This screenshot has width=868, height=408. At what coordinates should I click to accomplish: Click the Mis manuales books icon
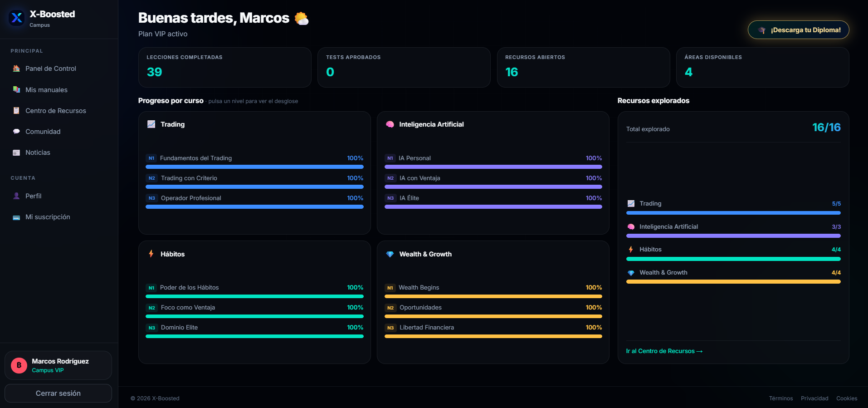16,89
